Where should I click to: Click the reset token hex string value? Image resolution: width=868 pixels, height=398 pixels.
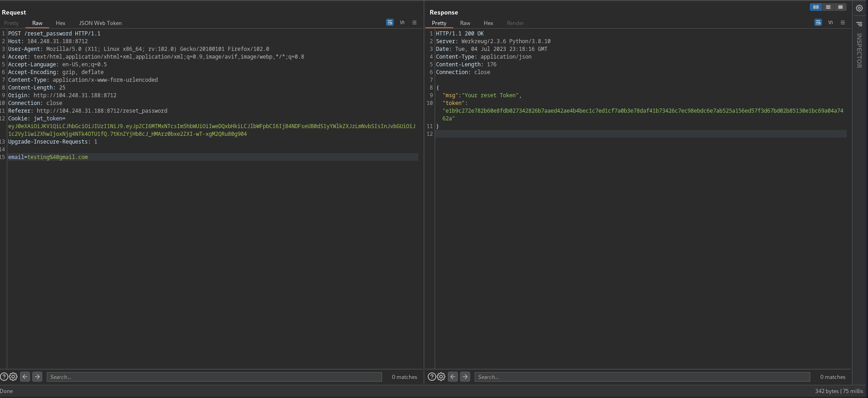pyautogui.click(x=643, y=114)
